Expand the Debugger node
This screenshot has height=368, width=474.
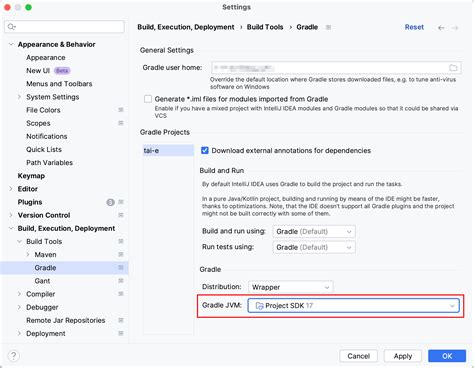19,307
